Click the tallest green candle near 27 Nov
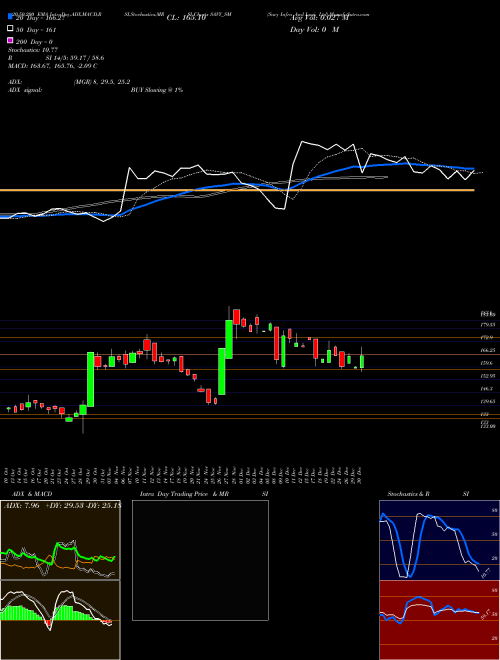500x660 pixels. click(x=229, y=339)
